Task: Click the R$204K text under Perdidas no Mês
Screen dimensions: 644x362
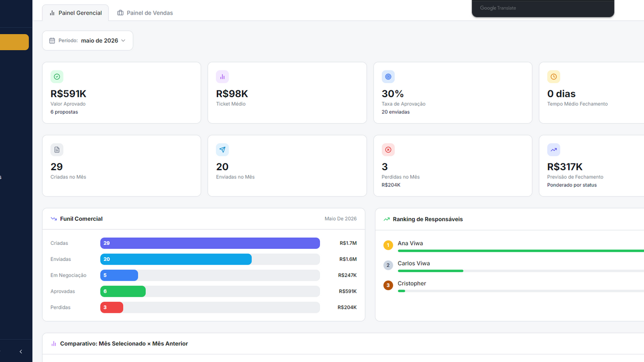Action: (391, 185)
